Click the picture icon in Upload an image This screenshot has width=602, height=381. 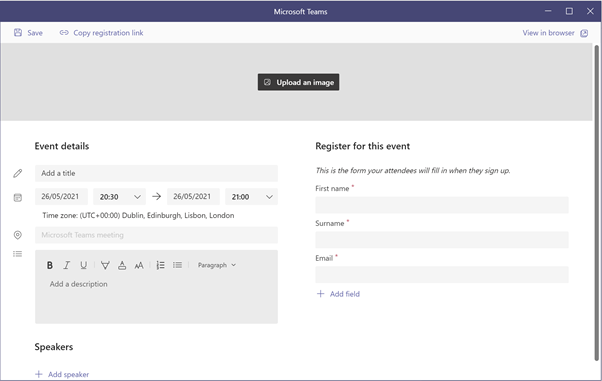[x=267, y=82]
